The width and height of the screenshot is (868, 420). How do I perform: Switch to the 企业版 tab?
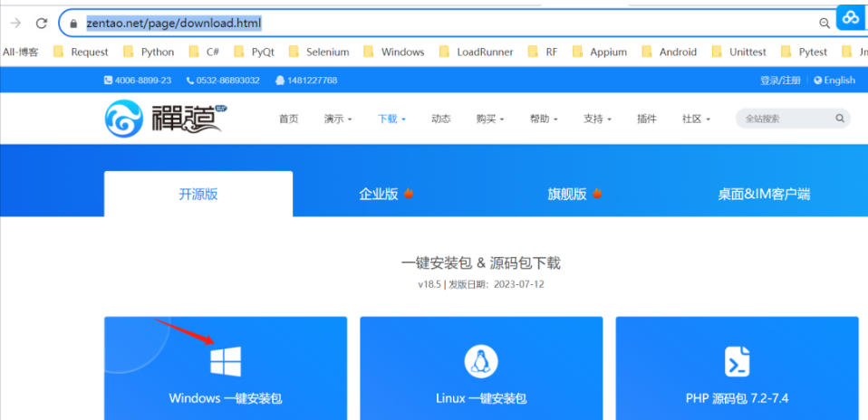[x=386, y=194]
